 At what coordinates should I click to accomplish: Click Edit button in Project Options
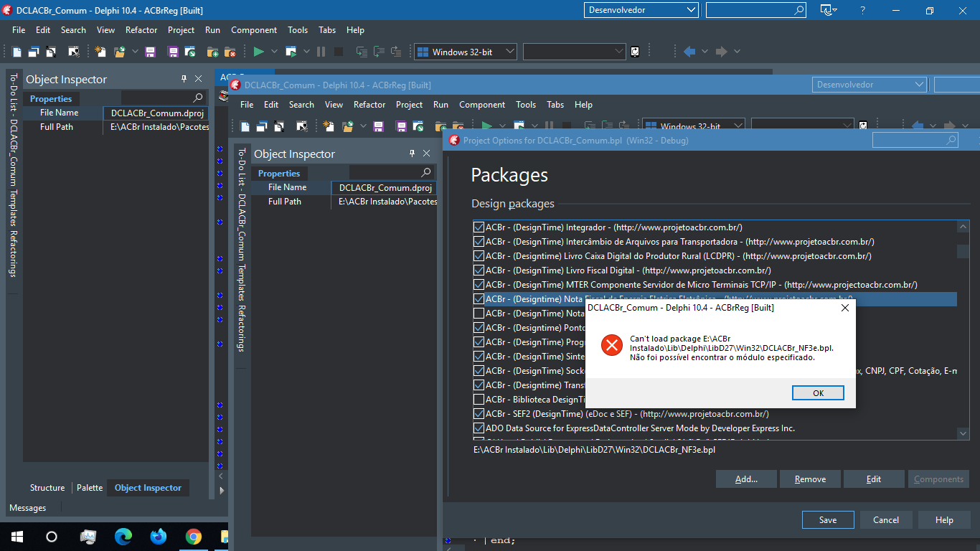pos(874,479)
